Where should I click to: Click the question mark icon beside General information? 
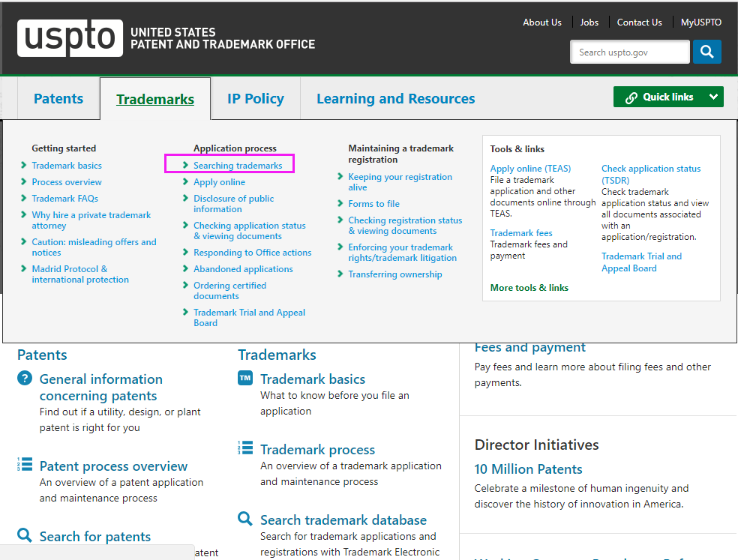25,379
